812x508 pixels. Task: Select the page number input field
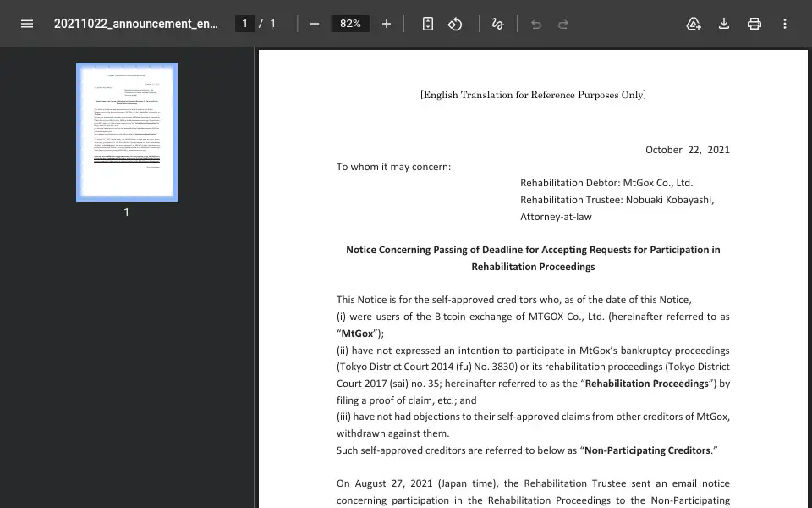pos(245,24)
